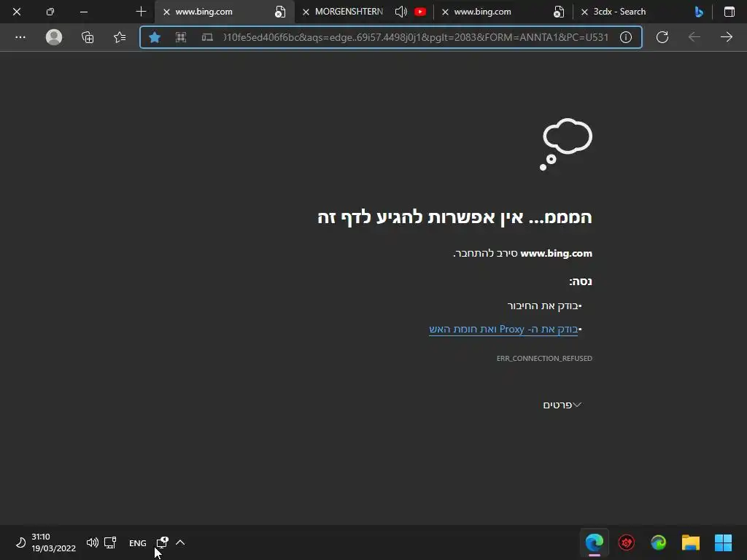The image size is (747, 560).
Task: Click the ERR_CONNECTION_REFUSED text
Action: click(x=544, y=358)
